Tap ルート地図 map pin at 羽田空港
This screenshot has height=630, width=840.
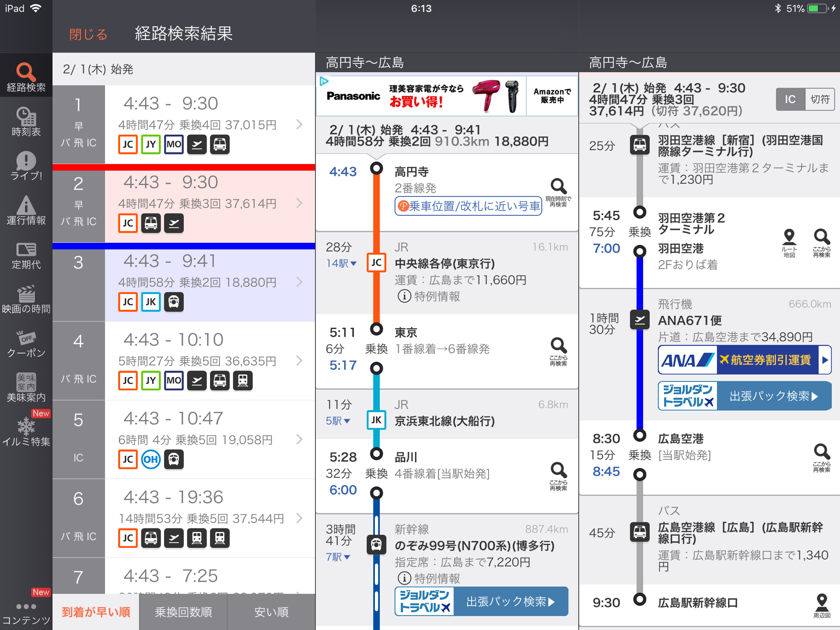click(x=789, y=243)
